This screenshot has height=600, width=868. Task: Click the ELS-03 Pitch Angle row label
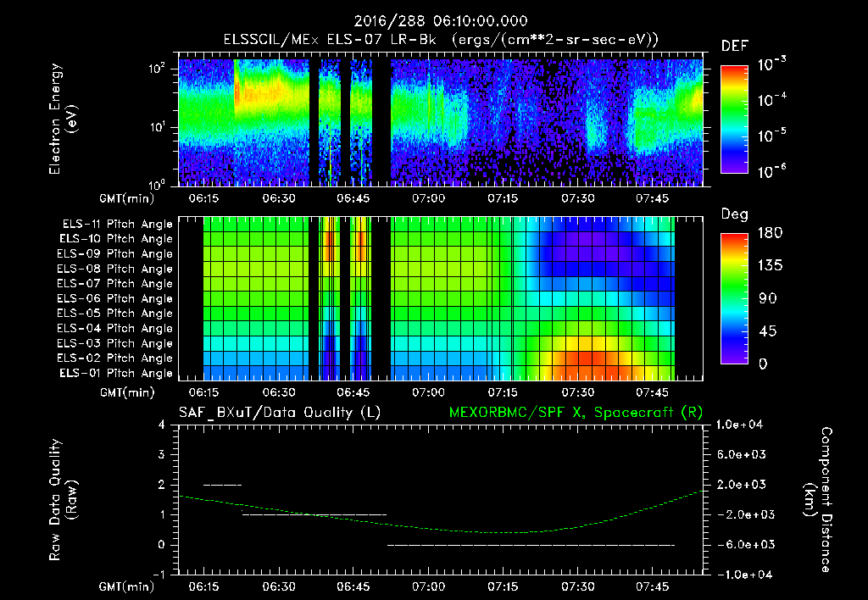(x=114, y=344)
